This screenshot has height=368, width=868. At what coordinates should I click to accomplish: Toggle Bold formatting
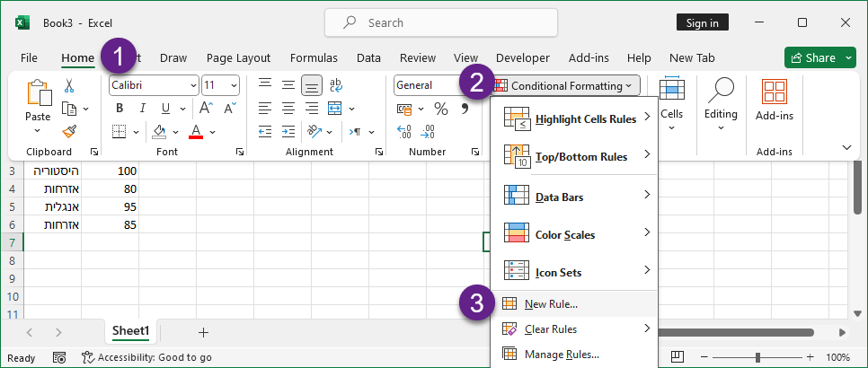tap(120, 109)
